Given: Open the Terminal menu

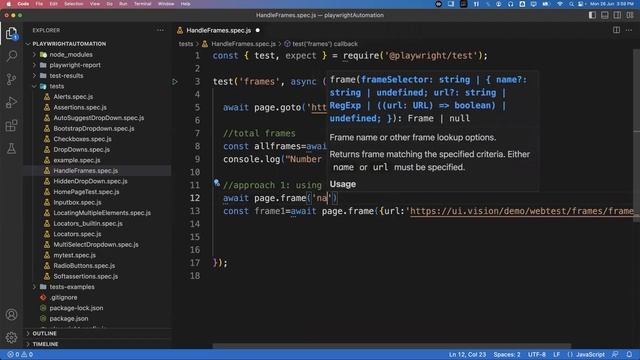Looking at the screenshot, I should (x=142, y=4).
